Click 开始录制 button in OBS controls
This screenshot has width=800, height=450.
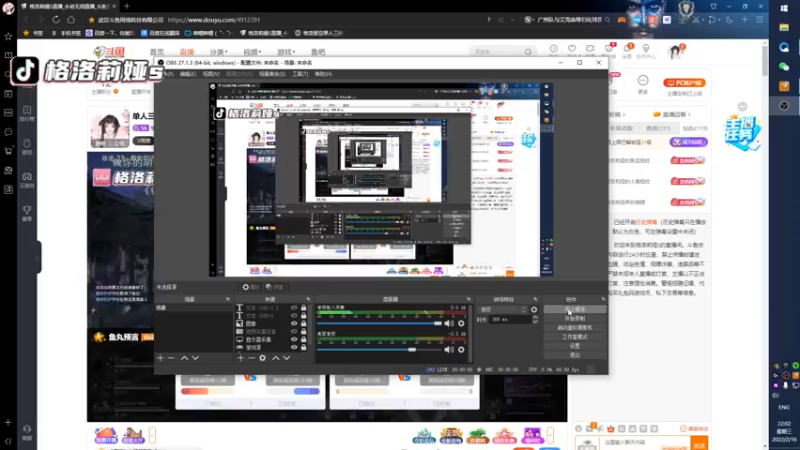point(575,318)
